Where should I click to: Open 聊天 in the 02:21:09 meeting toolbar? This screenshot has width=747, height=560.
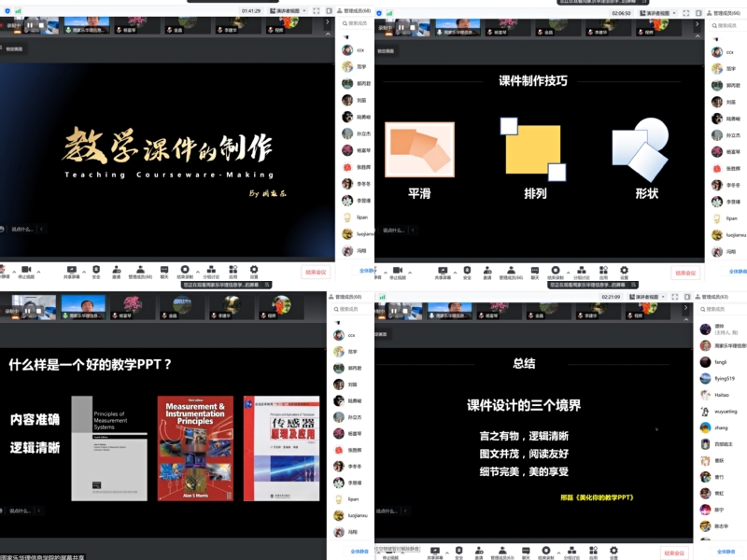pyautogui.click(x=526, y=553)
